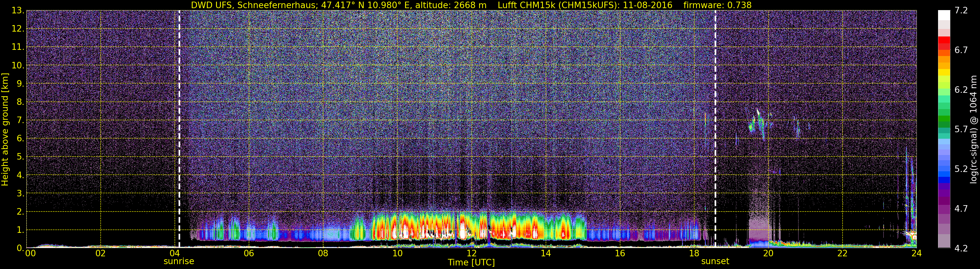Click the 'altitude: 2668 m' text
980x269 pixels.
coord(451,5)
